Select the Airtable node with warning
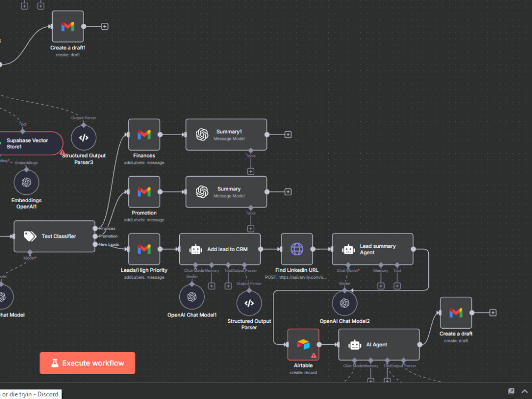The width and height of the screenshot is (532, 399). 303,344
